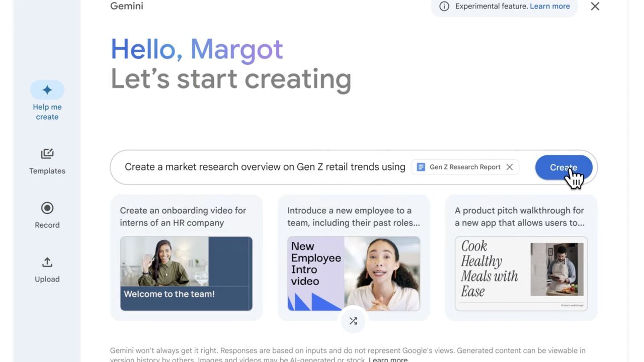
Task: Open Learn more link in the Gemini disclaimer
Action: [388, 359]
